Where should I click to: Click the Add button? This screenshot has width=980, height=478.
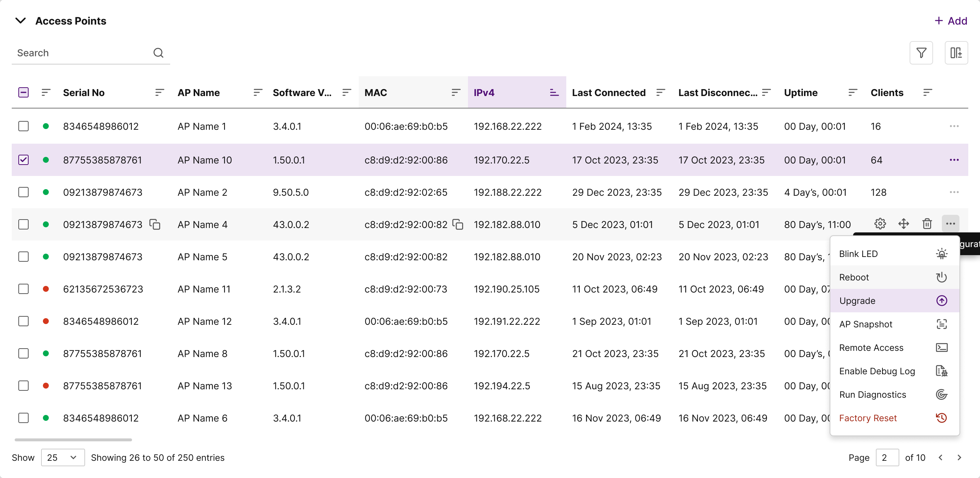pos(951,21)
